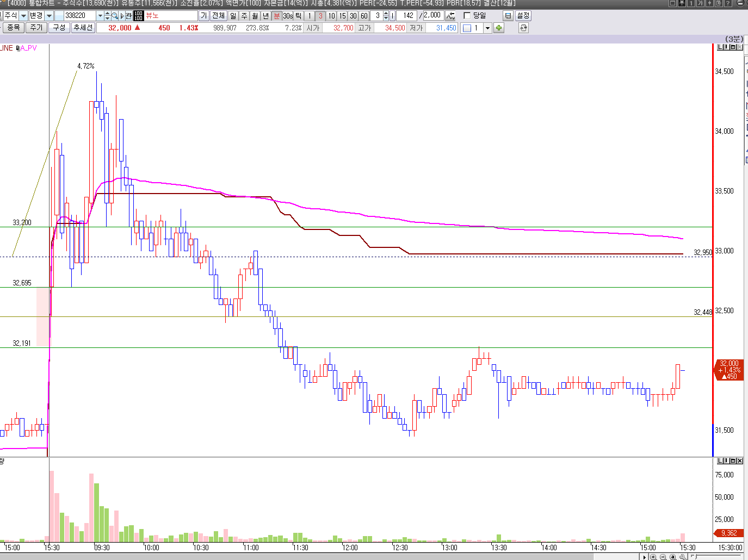Click the title bar font '가' icon
748x560 pixels.
[x=700, y=3]
